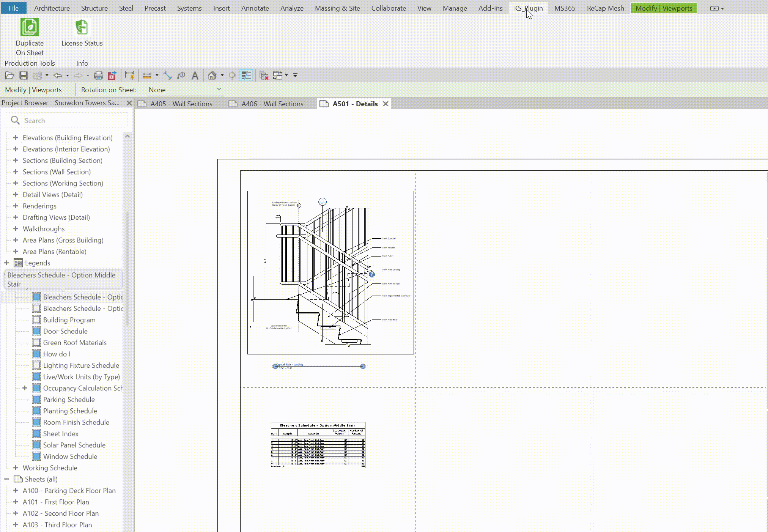Click the Section tool icon
This screenshot has width=768, height=532.
coord(232,76)
